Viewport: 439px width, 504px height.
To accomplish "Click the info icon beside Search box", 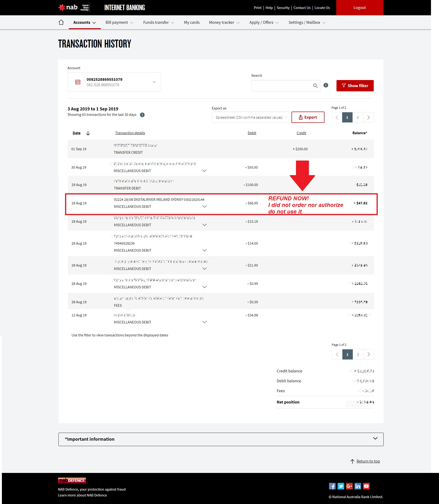I will tap(326, 85).
